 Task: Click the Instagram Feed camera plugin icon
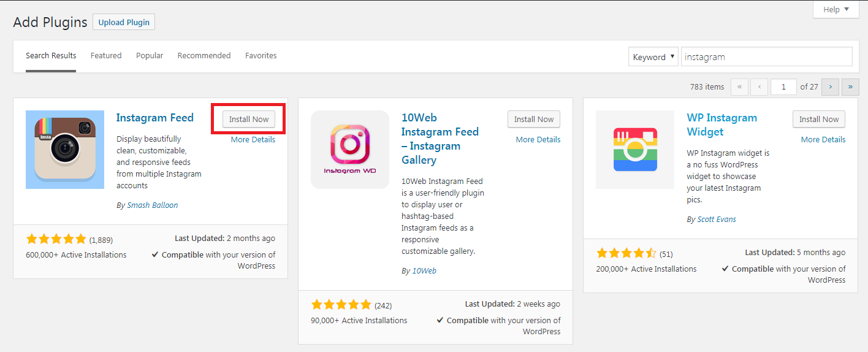pyautogui.click(x=61, y=150)
